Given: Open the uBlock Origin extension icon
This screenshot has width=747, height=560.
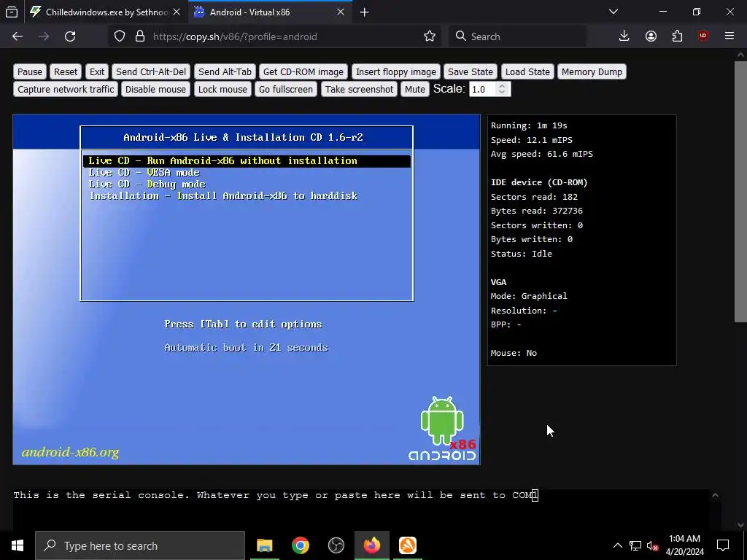Looking at the screenshot, I should (703, 36).
